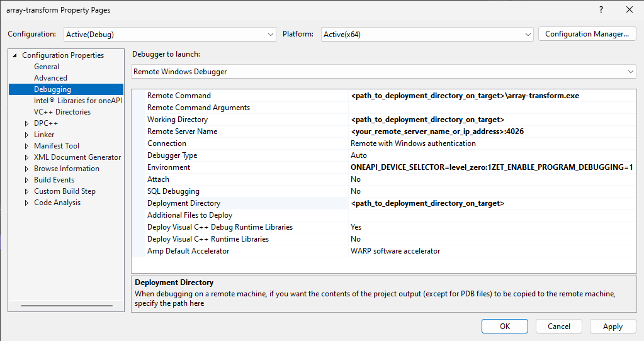Click the Configuration Manager button
This screenshot has width=644, height=341.
click(587, 34)
